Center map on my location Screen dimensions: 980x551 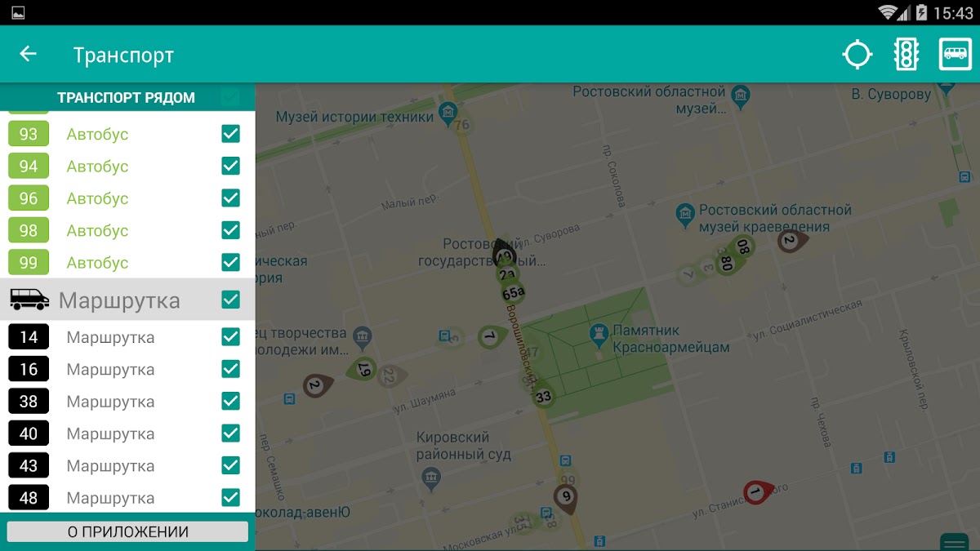(x=857, y=55)
